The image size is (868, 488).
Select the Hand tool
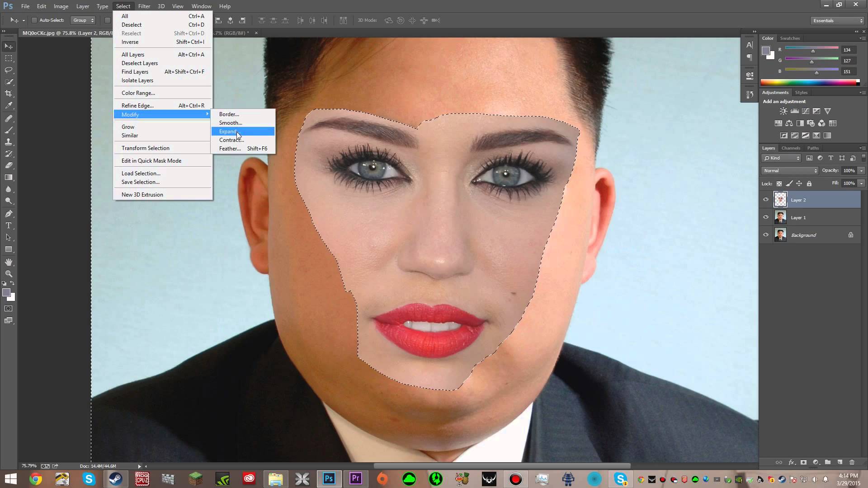(9, 262)
